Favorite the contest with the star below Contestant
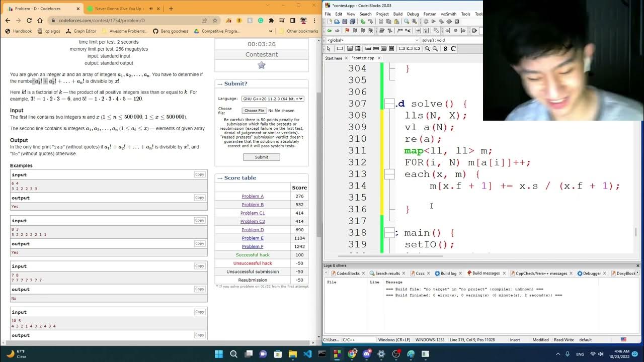The image size is (644, 362). pos(262,65)
